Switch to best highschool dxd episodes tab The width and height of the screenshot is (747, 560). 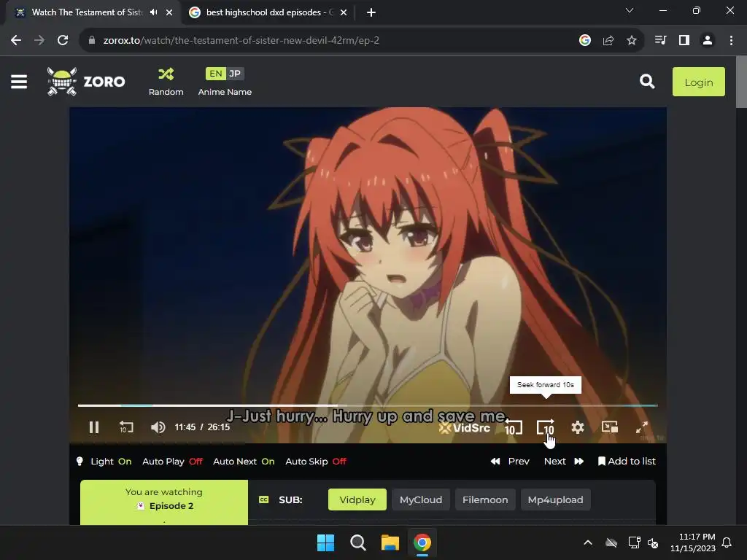(x=270, y=12)
